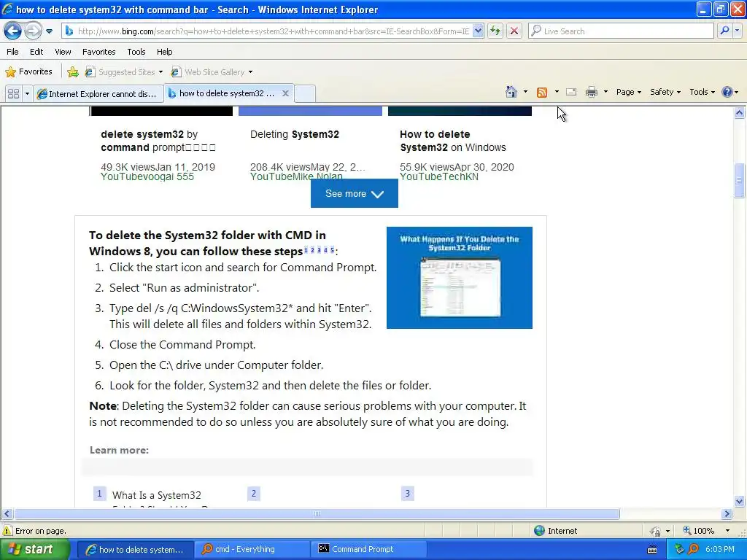Click the Live Search input box
The image size is (747, 560).
[621, 31]
